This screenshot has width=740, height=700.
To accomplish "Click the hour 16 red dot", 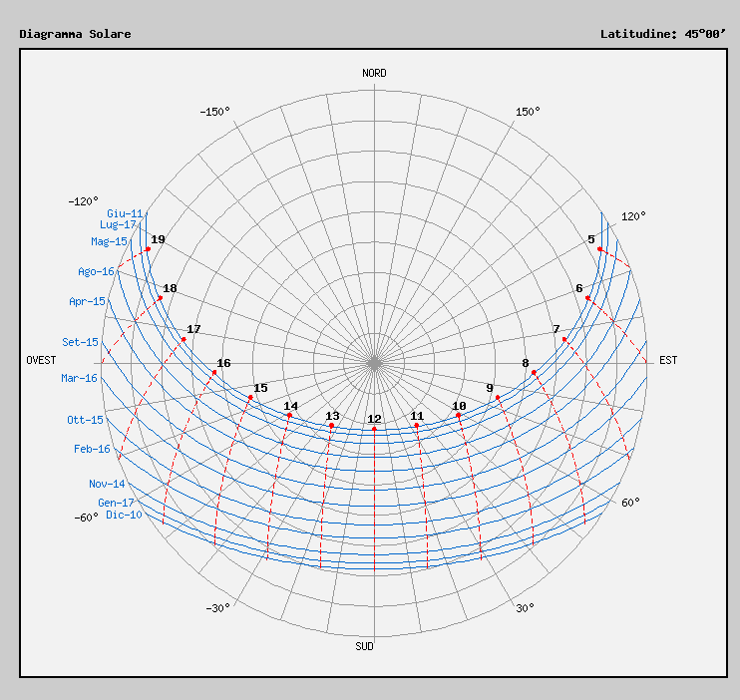I will (x=214, y=373).
